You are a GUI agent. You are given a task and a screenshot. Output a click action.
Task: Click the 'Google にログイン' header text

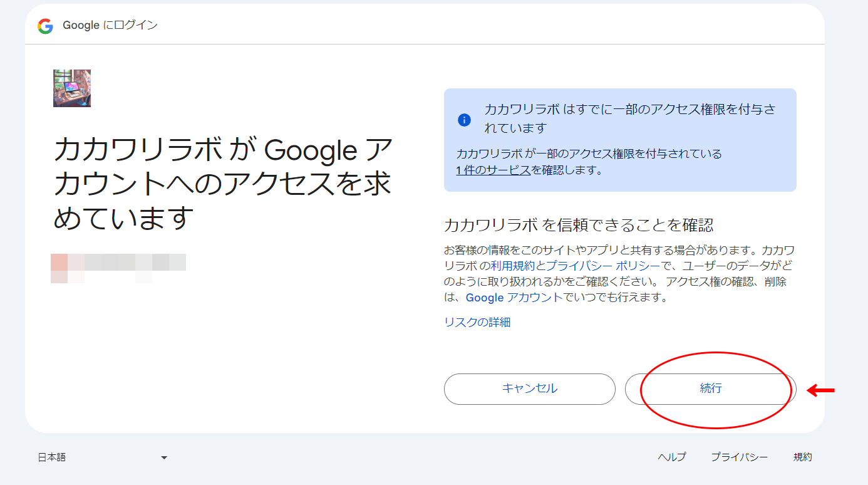tap(110, 26)
